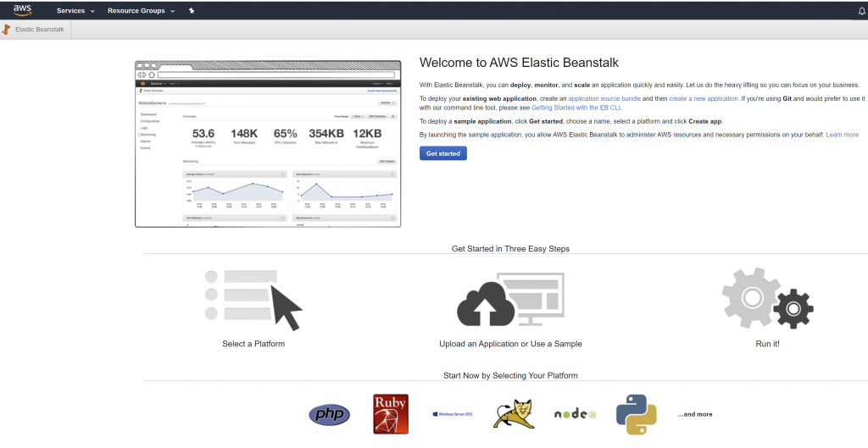Follow the create a new application link

(703, 98)
